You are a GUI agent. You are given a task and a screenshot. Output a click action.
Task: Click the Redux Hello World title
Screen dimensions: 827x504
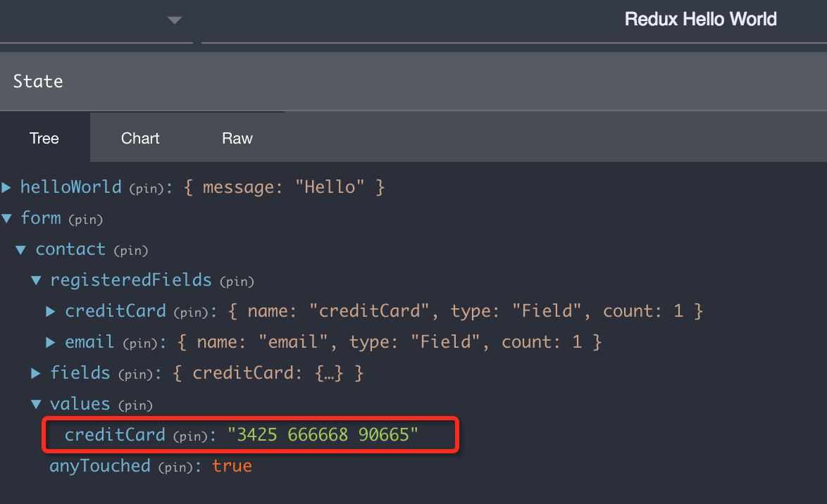pyautogui.click(x=700, y=20)
